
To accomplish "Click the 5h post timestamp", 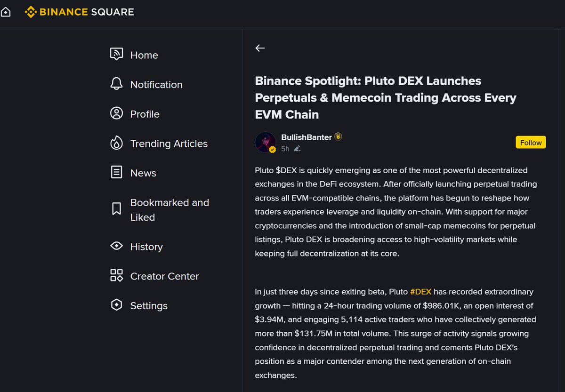I will pyautogui.click(x=285, y=149).
